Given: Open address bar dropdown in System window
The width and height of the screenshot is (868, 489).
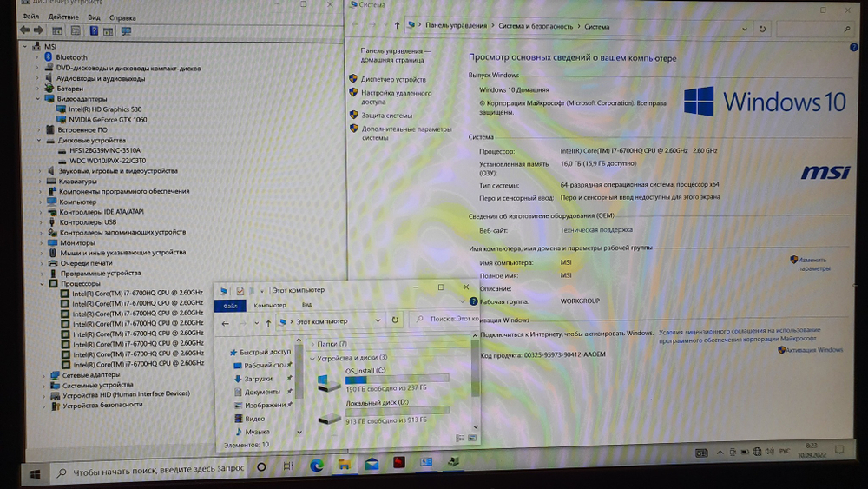Looking at the screenshot, I should coord(745,29).
